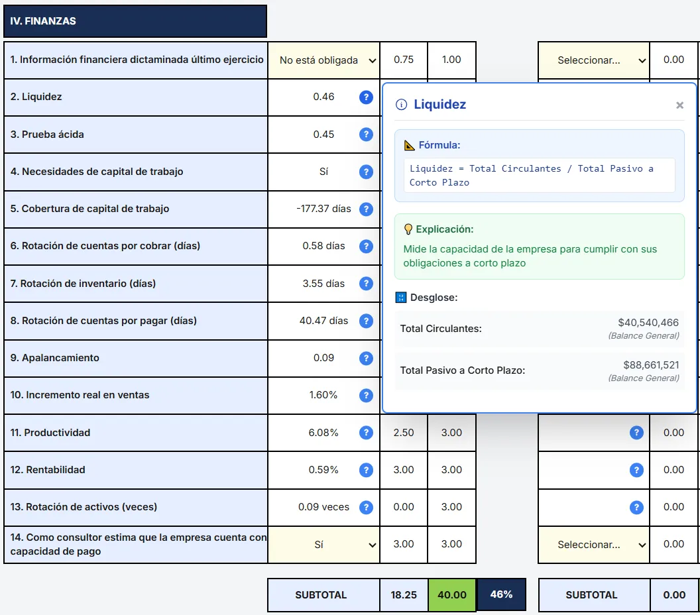Open help for Rotación de cuentas por cobrar
Screen dimensions: 700x615
point(366,246)
